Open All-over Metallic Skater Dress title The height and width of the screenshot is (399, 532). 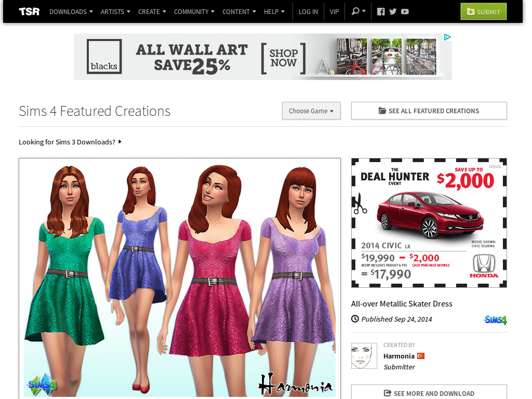point(402,303)
